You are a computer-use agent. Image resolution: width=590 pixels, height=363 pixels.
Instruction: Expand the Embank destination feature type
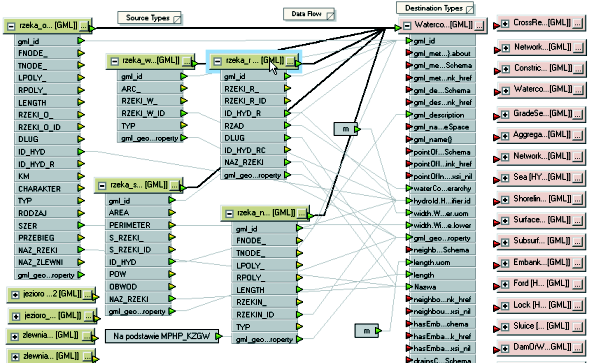tap(505, 263)
